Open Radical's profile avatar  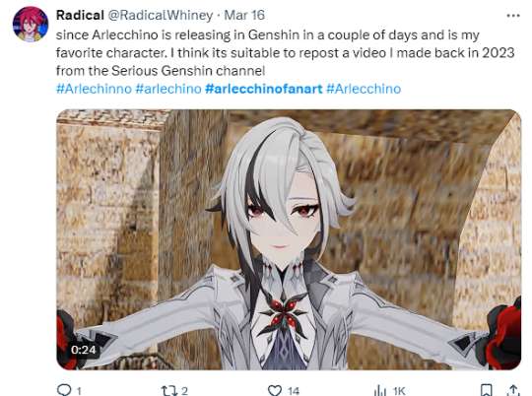coord(31,24)
